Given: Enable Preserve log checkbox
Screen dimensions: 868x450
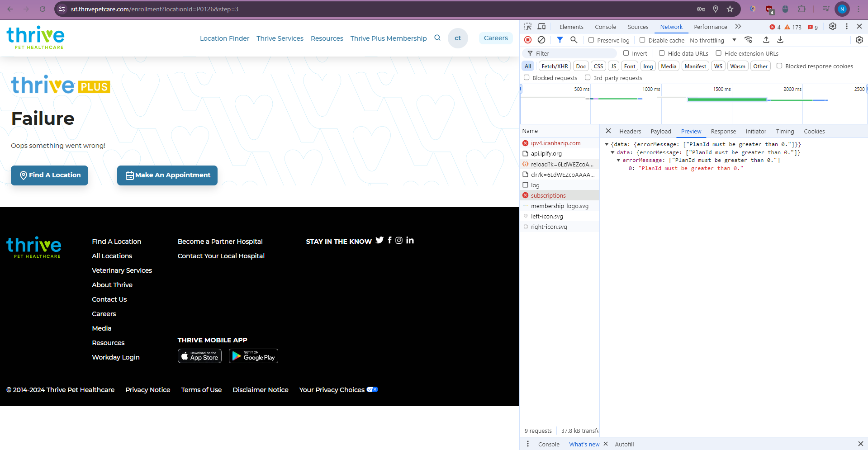Looking at the screenshot, I should pos(591,40).
